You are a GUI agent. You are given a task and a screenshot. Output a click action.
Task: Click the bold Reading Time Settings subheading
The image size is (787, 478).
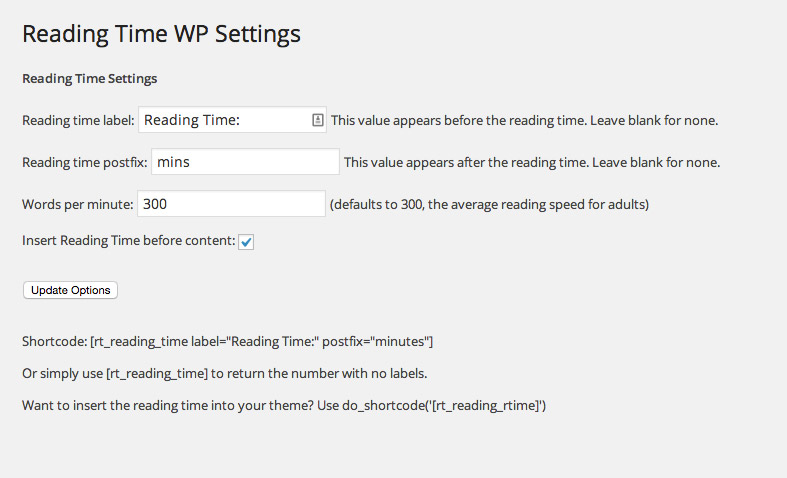point(89,78)
